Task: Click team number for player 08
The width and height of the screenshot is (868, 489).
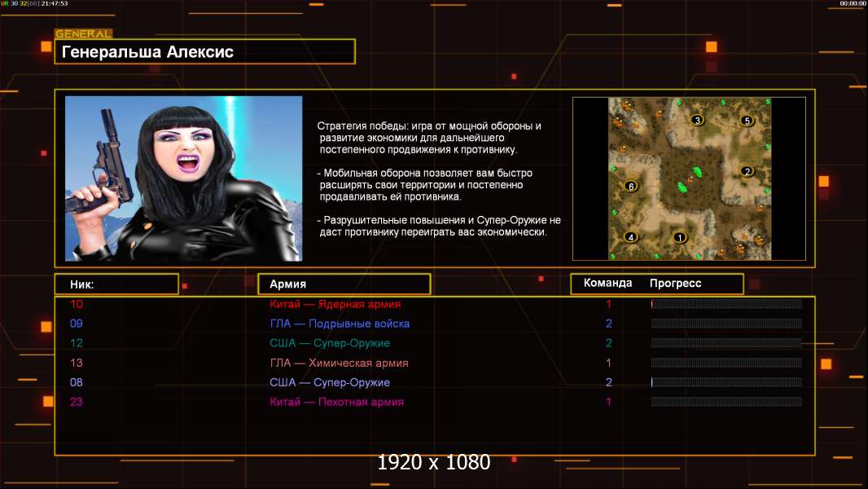Action: 608,382
